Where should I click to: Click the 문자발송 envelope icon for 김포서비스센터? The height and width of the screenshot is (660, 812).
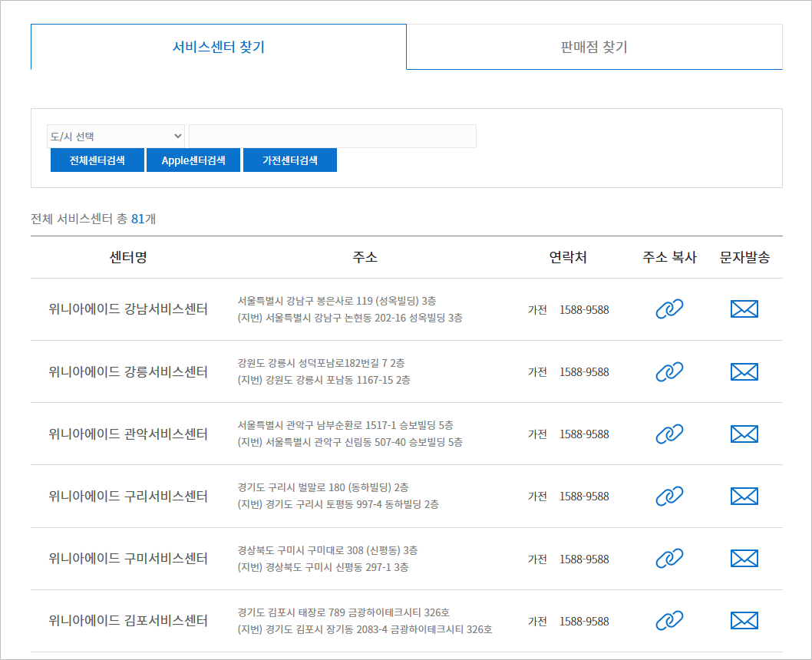coord(744,620)
